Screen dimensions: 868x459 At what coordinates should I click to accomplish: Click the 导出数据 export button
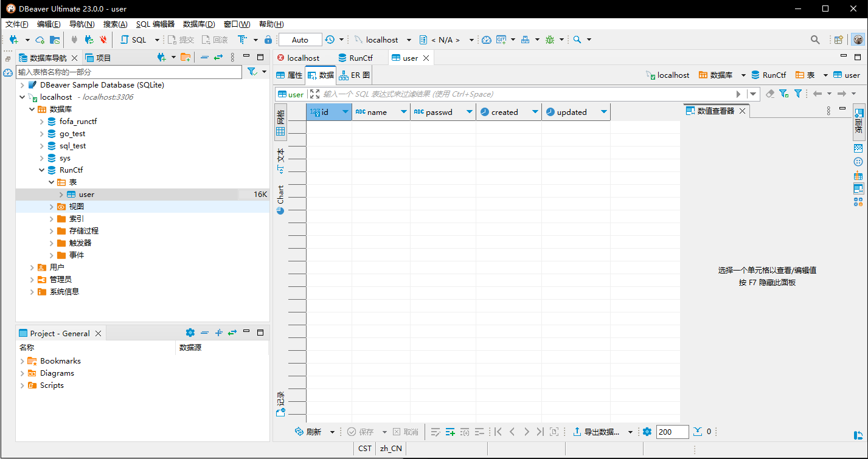(x=597, y=432)
